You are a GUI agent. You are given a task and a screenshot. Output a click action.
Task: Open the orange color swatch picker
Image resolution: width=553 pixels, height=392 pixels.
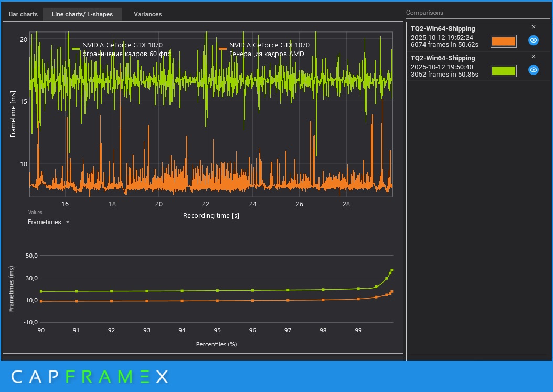[504, 41]
